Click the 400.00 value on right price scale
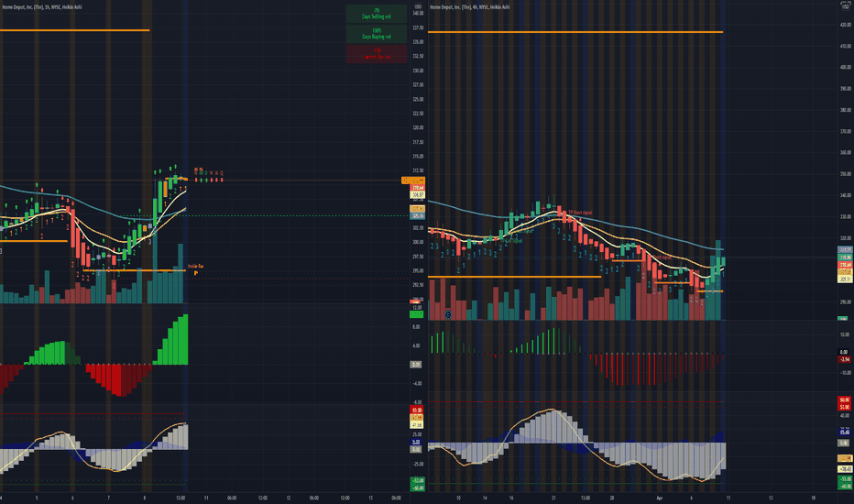 coord(845,68)
